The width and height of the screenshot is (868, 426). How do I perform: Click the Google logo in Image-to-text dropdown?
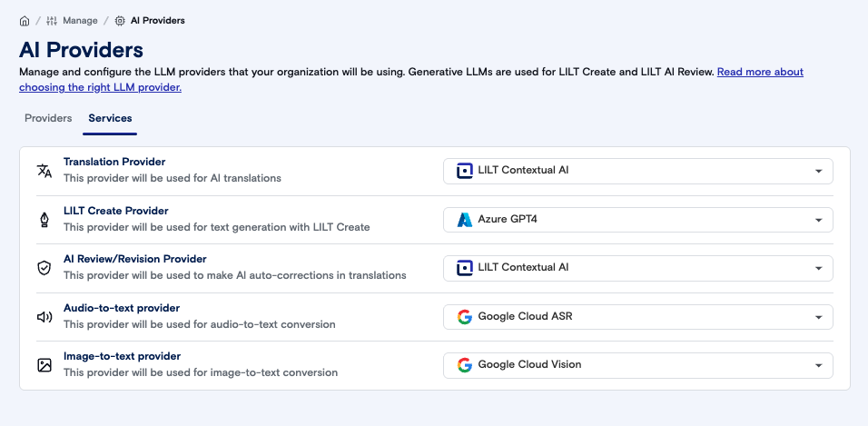point(465,365)
